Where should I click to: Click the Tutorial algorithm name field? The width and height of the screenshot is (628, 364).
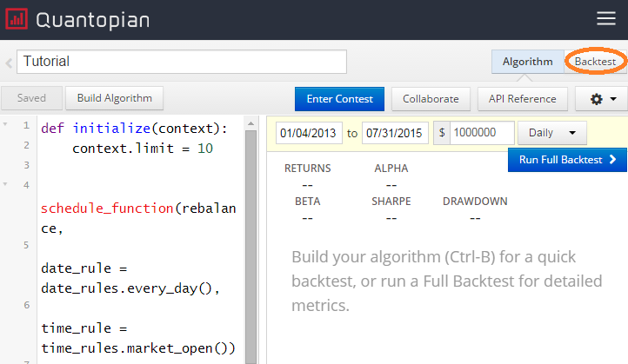[x=181, y=62]
